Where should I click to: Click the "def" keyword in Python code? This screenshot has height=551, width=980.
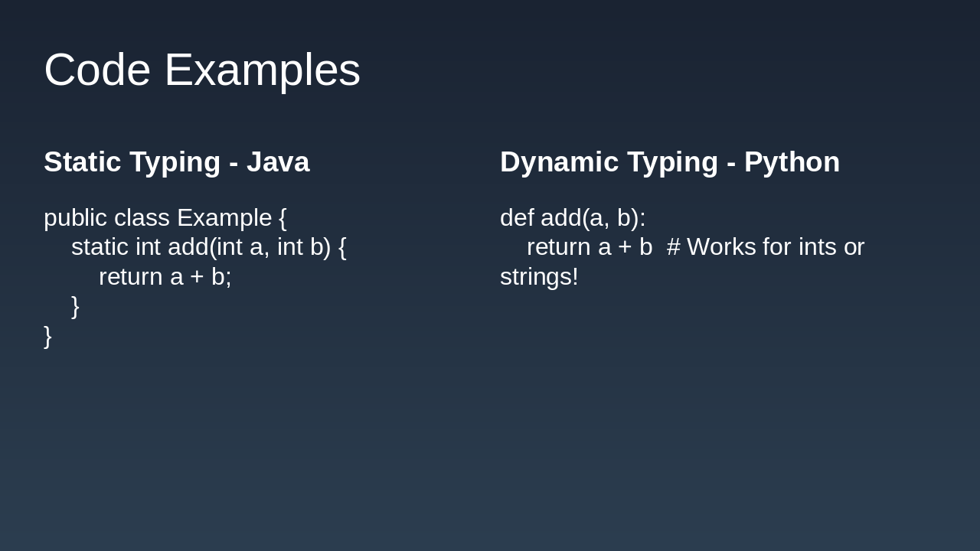click(517, 218)
